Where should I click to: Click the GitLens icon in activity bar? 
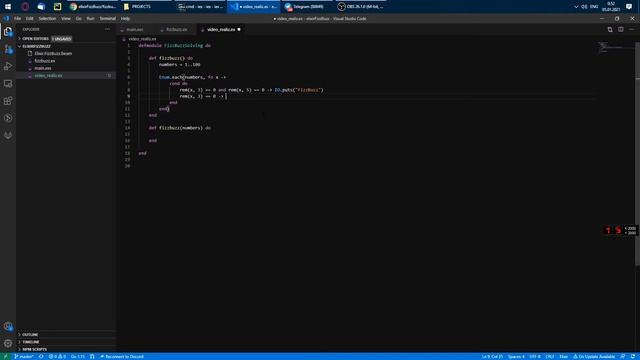pyautogui.click(x=8, y=118)
